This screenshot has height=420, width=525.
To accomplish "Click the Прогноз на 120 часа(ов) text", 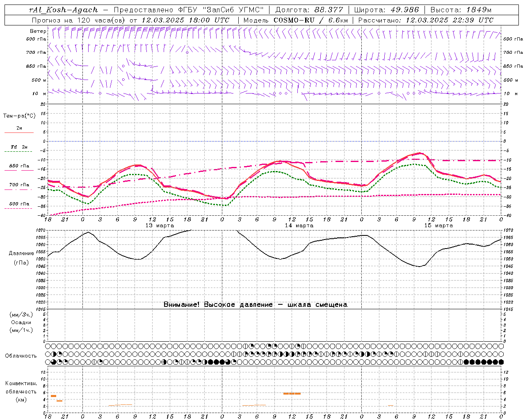I will click(x=79, y=20).
